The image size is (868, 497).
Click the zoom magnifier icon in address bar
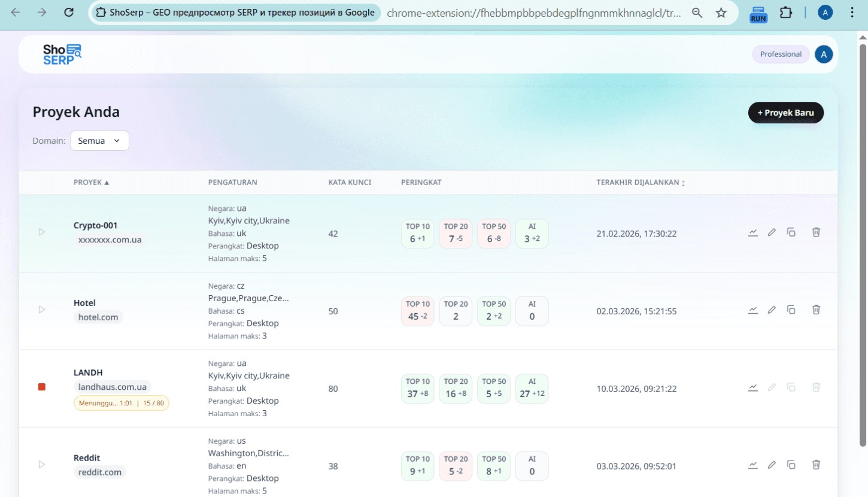tap(697, 13)
